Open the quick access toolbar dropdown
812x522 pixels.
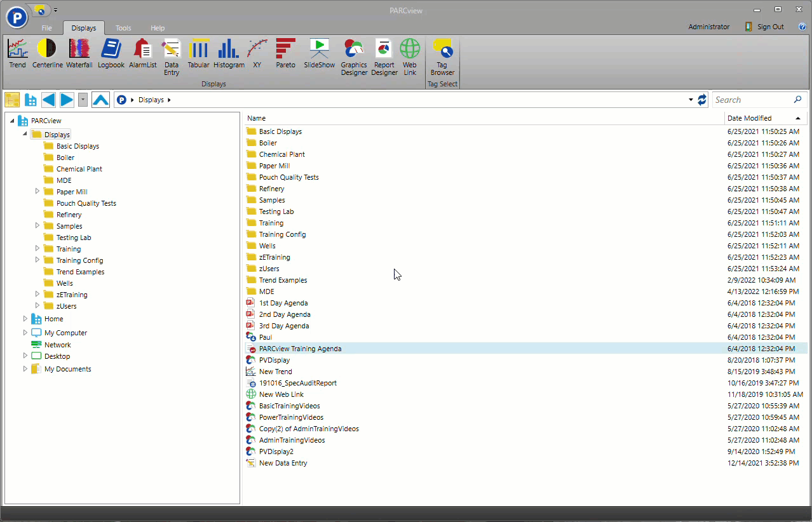55,10
